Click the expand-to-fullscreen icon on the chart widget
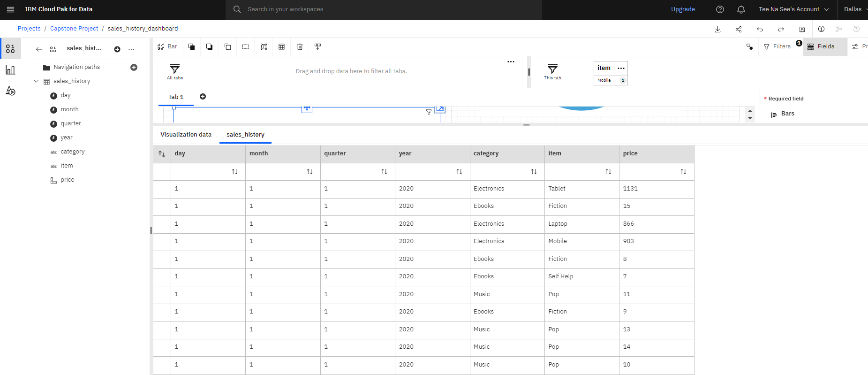 point(440,109)
